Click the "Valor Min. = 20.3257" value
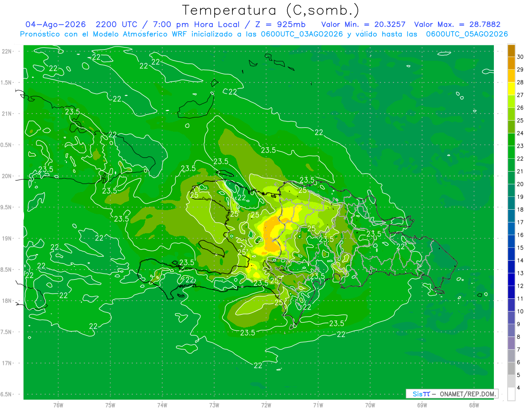 [364, 24]
